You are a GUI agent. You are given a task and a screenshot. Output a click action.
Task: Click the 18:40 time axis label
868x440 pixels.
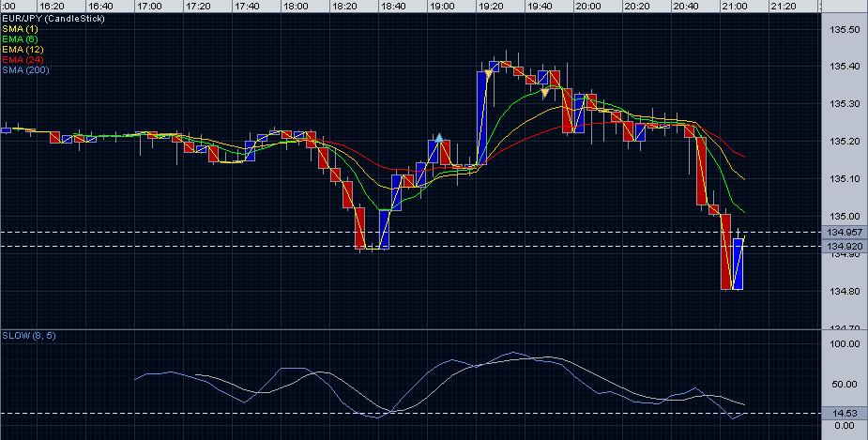(393, 6)
